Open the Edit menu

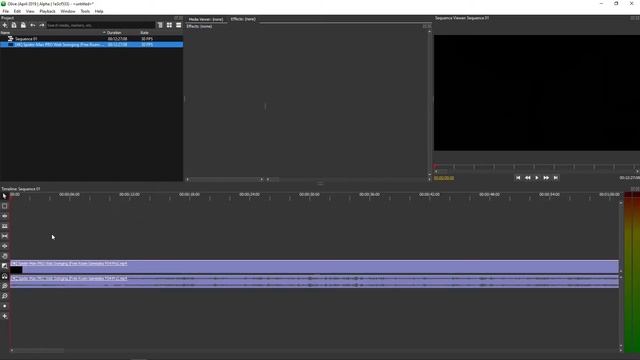click(x=17, y=11)
